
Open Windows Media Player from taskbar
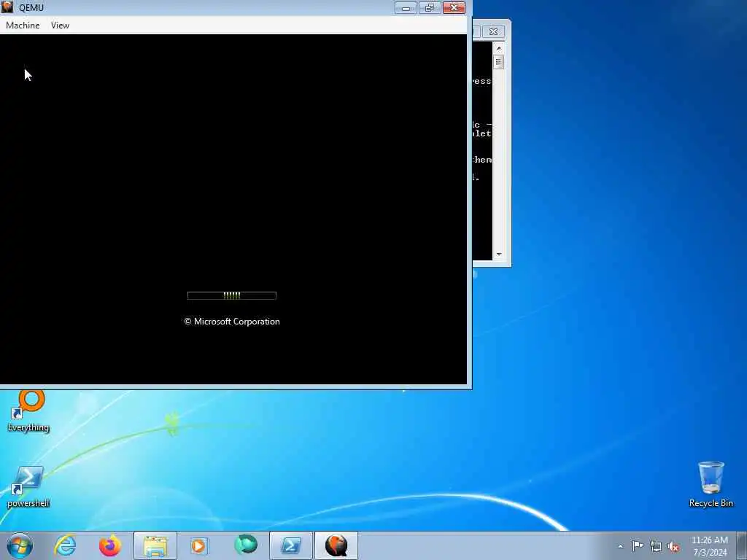[200, 545]
